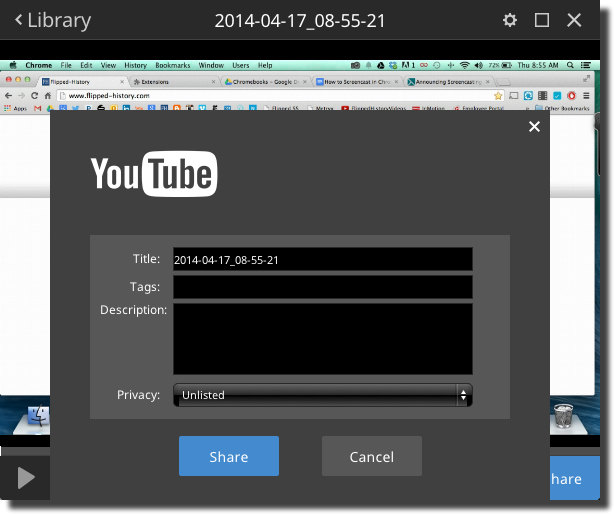Screen dimensions: 614x514
Task: Click the Spotlight search magnifier
Action: tap(571, 65)
